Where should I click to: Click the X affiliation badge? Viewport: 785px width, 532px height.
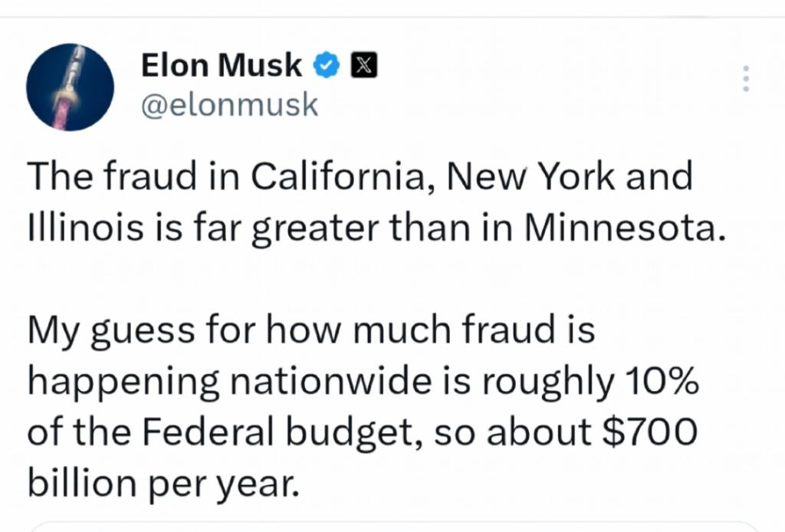click(x=362, y=67)
